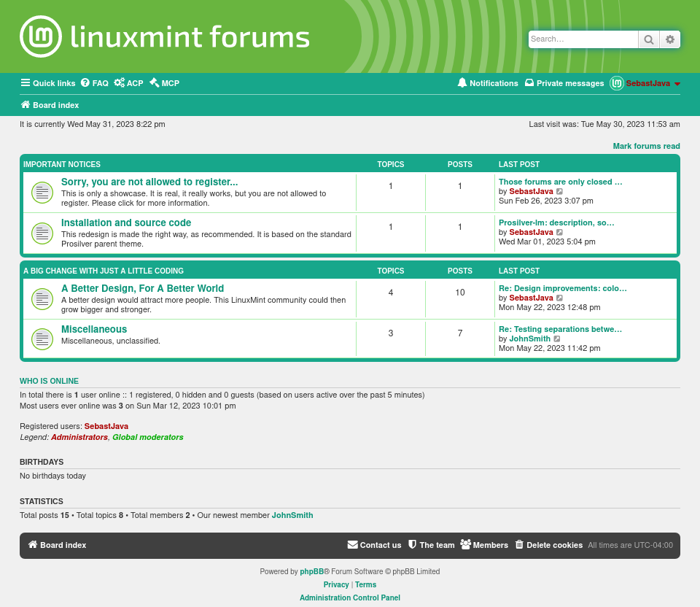Open the Administrators legend link

(79, 437)
